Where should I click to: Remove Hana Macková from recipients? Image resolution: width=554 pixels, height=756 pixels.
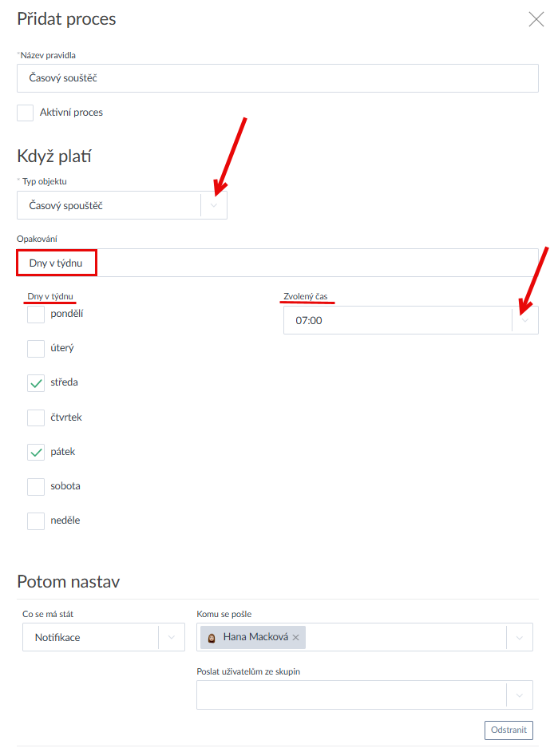pyautogui.click(x=296, y=638)
